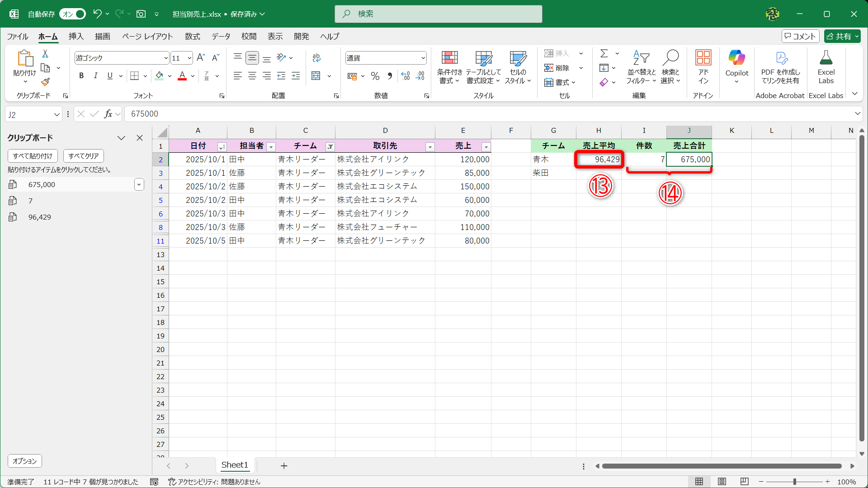Toggle italic formatting

95,76
